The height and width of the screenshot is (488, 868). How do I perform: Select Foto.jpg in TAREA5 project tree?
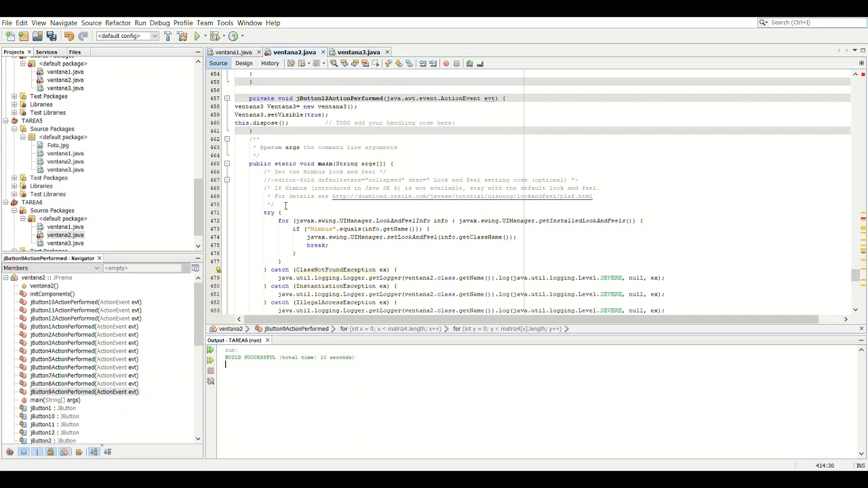click(x=58, y=145)
